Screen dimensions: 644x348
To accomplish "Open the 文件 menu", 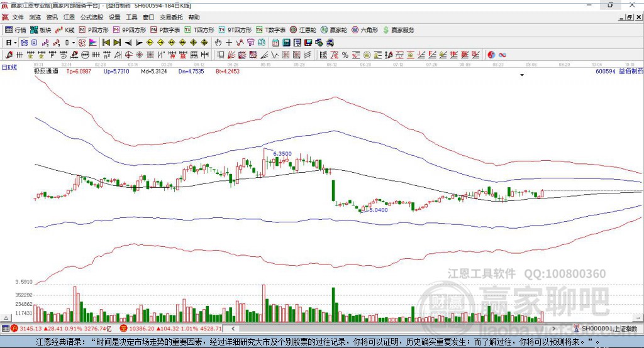I will (x=18, y=17).
